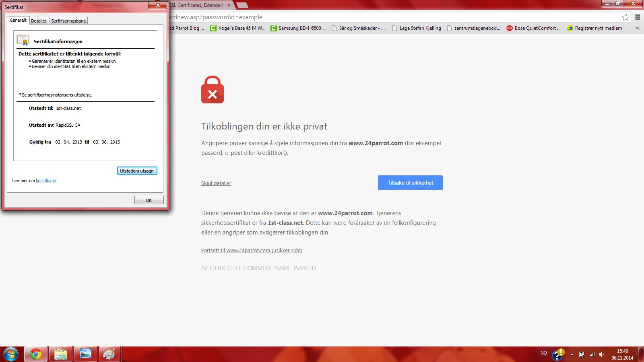Click the heading Tilkoblingen din er ikke privat
The width and height of the screenshot is (644, 362).
click(x=264, y=126)
